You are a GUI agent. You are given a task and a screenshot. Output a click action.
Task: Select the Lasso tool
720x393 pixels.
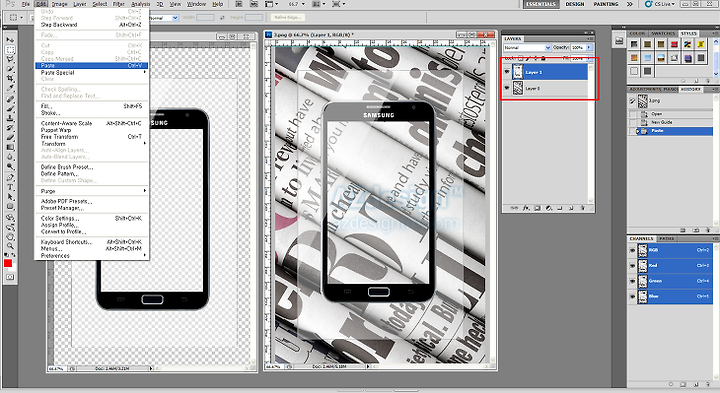click(x=10, y=59)
